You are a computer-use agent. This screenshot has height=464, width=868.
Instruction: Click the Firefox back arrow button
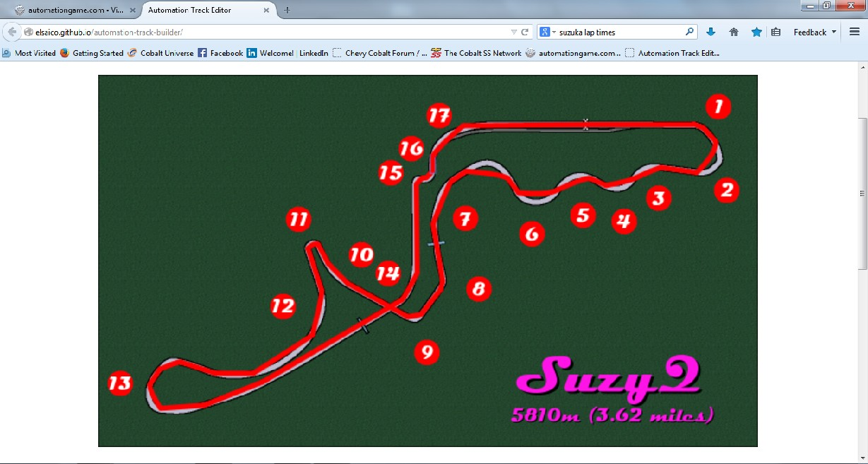[12, 32]
